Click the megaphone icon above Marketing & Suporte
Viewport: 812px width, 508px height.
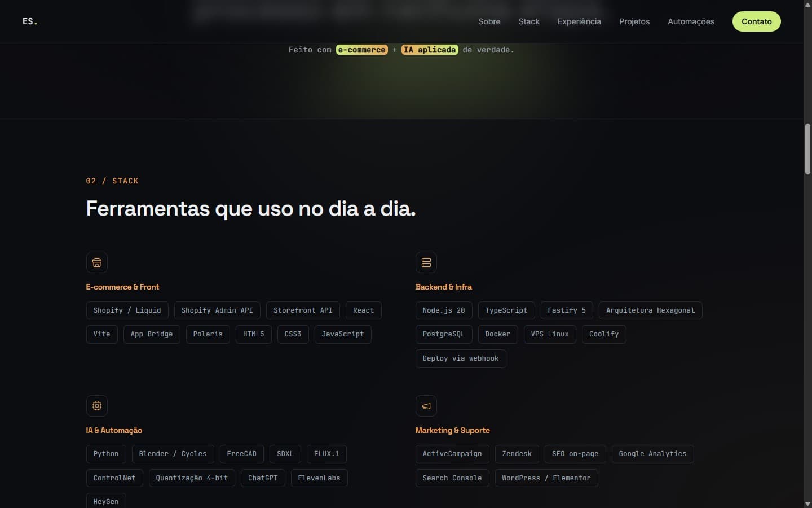pos(426,406)
